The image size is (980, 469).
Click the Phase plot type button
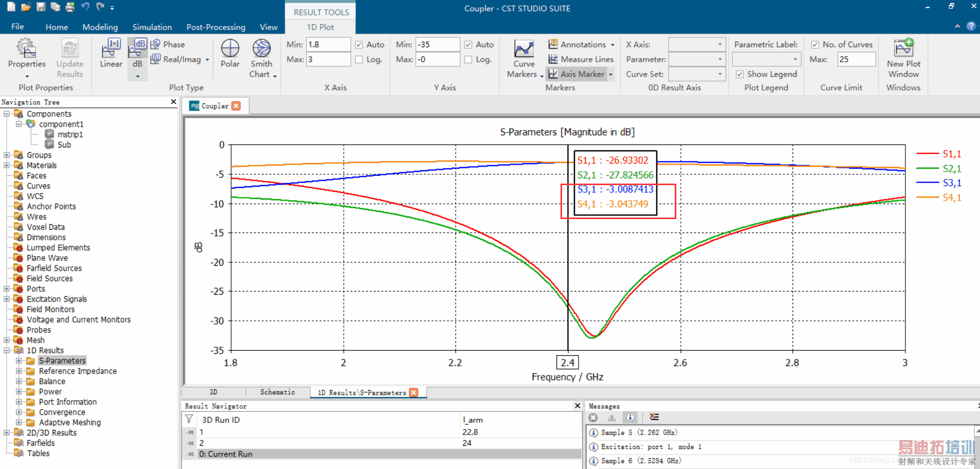tap(168, 45)
